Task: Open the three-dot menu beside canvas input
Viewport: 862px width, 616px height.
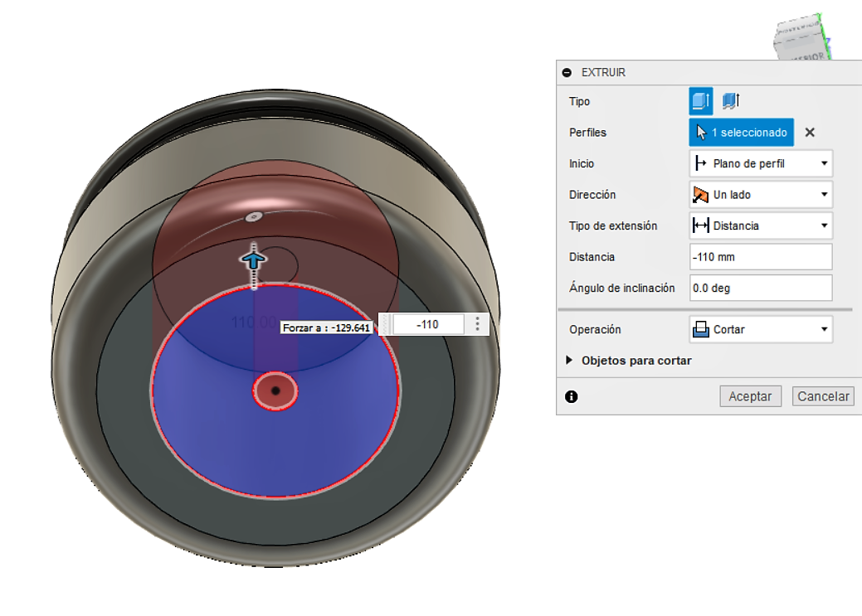Action: pyautogui.click(x=477, y=324)
